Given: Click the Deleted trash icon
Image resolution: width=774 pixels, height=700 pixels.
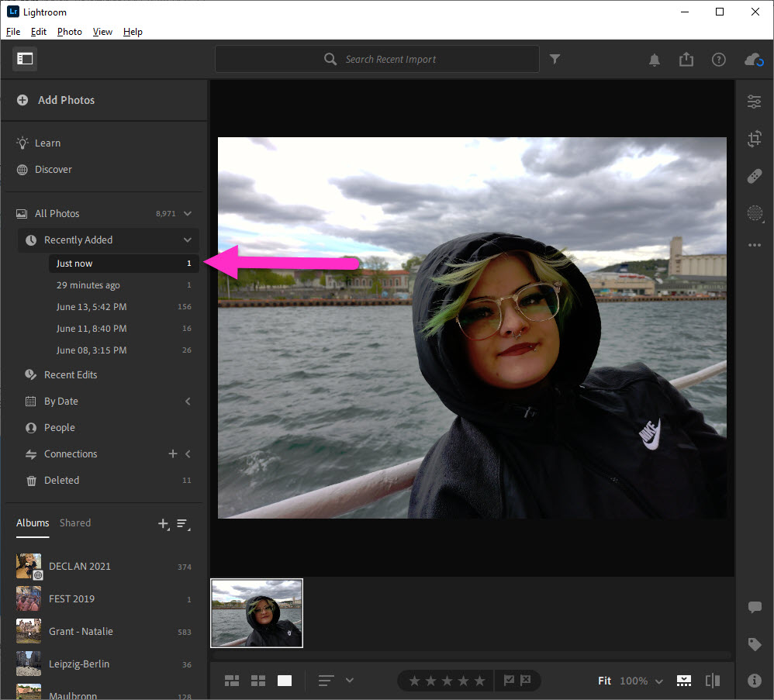Looking at the screenshot, I should click(x=31, y=481).
